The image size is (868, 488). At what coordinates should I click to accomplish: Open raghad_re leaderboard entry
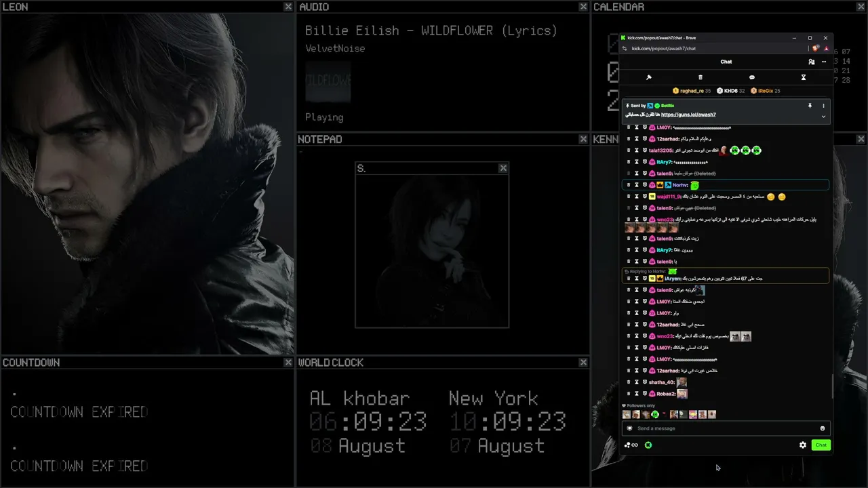point(692,91)
